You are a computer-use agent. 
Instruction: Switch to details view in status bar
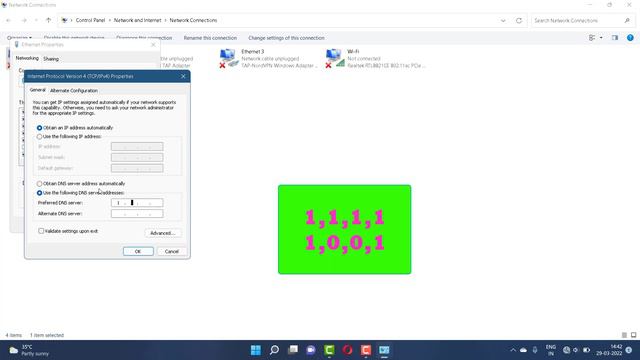tap(624, 335)
